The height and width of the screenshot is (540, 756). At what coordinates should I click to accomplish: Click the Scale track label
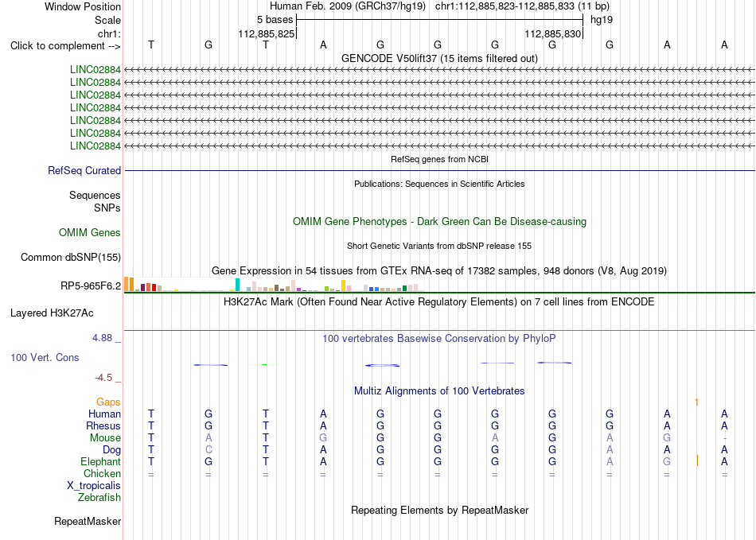tap(107, 20)
